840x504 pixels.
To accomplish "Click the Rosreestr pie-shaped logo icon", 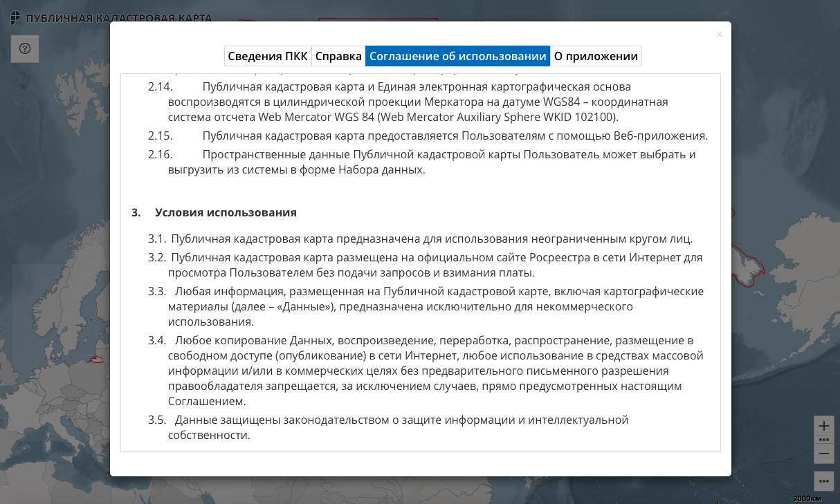I will [x=14, y=17].
